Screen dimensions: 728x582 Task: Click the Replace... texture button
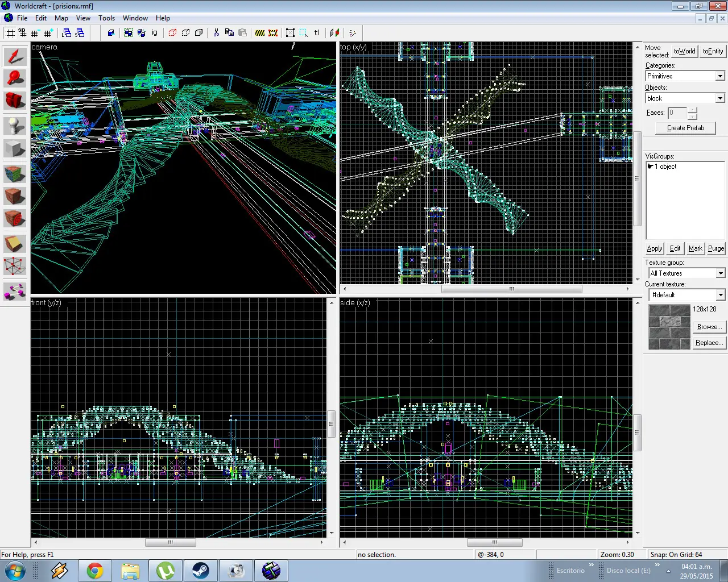709,343
